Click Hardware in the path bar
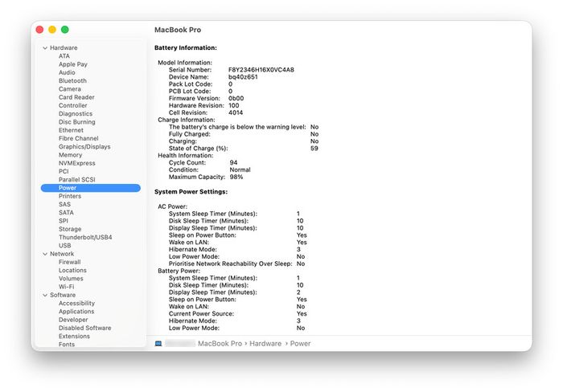 point(265,344)
